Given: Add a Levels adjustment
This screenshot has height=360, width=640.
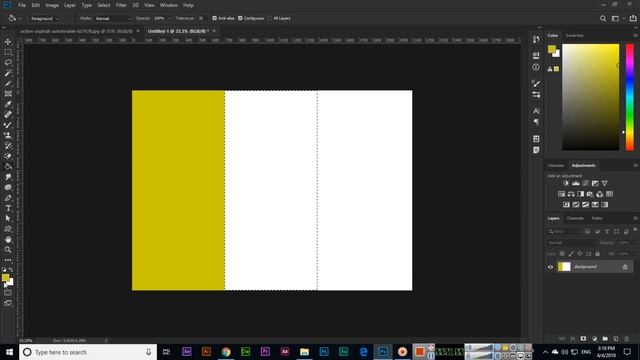Looking at the screenshot, I should click(576, 183).
